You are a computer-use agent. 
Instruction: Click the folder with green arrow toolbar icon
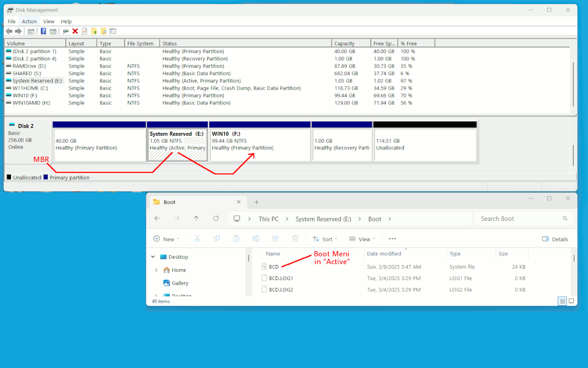coord(94,31)
